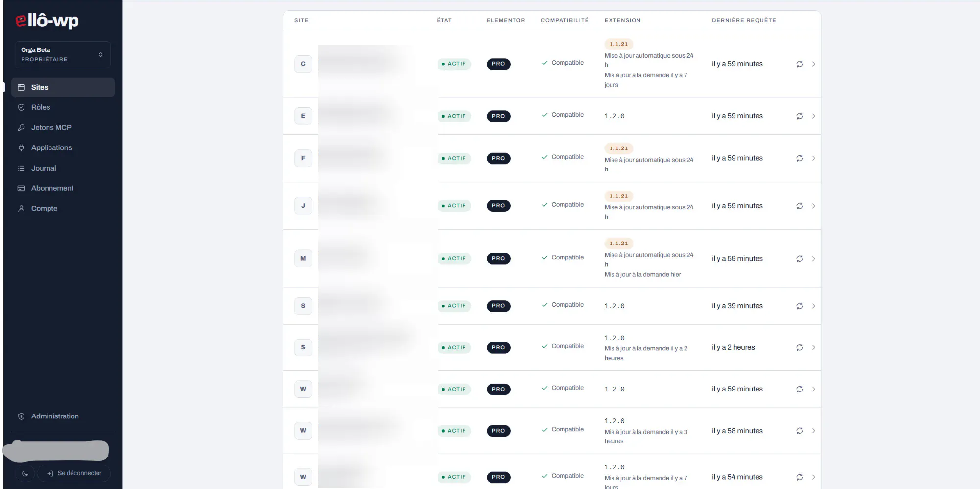Click 'Mis à jour à la demande hier' text
Screen dimensions: 980x489
click(642, 274)
